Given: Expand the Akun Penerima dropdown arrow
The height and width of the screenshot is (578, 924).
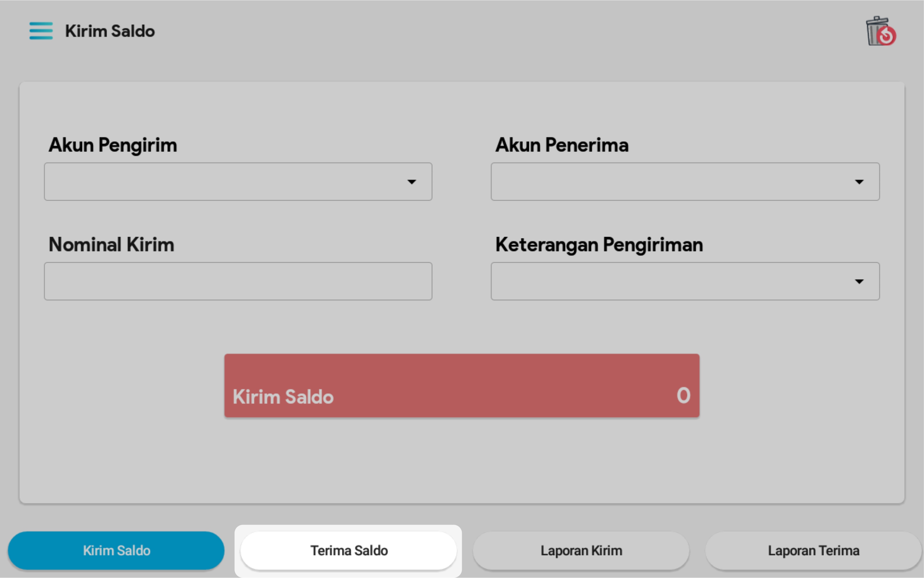Looking at the screenshot, I should coord(859,182).
